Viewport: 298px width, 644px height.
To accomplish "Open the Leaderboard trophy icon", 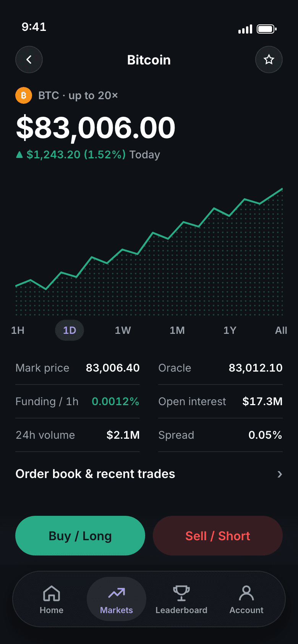I will (181, 593).
